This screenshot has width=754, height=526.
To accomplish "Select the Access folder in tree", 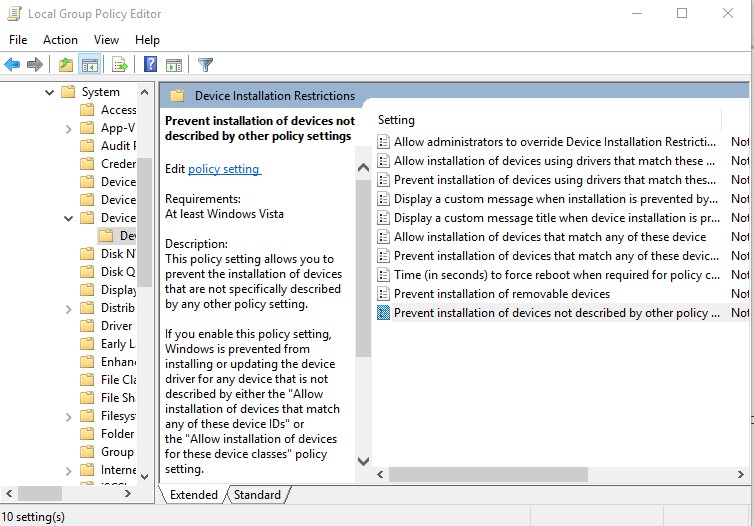I will coord(118,110).
